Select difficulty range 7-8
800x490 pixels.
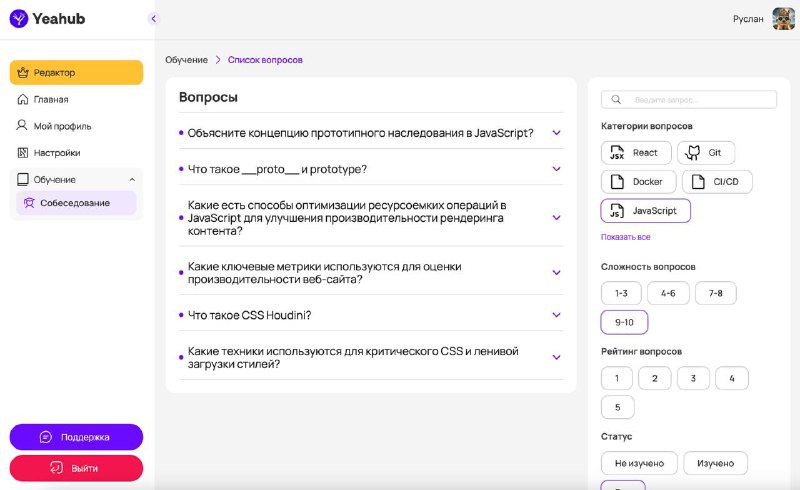tap(715, 293)
